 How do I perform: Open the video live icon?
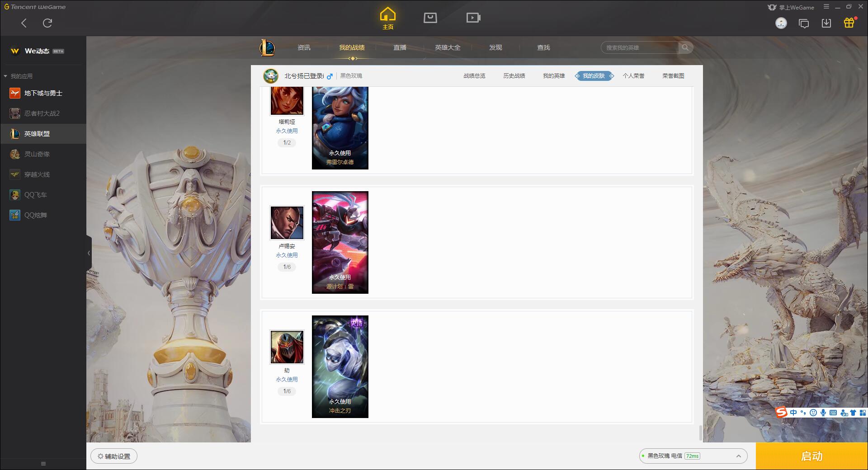point(473,18)
